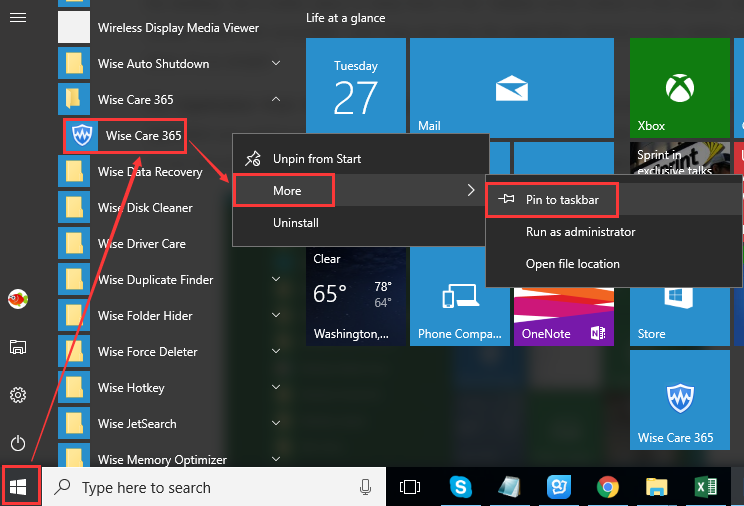Collapse the Wise Care 365 folder chevron
744x506 pixels.
(276, 99)
